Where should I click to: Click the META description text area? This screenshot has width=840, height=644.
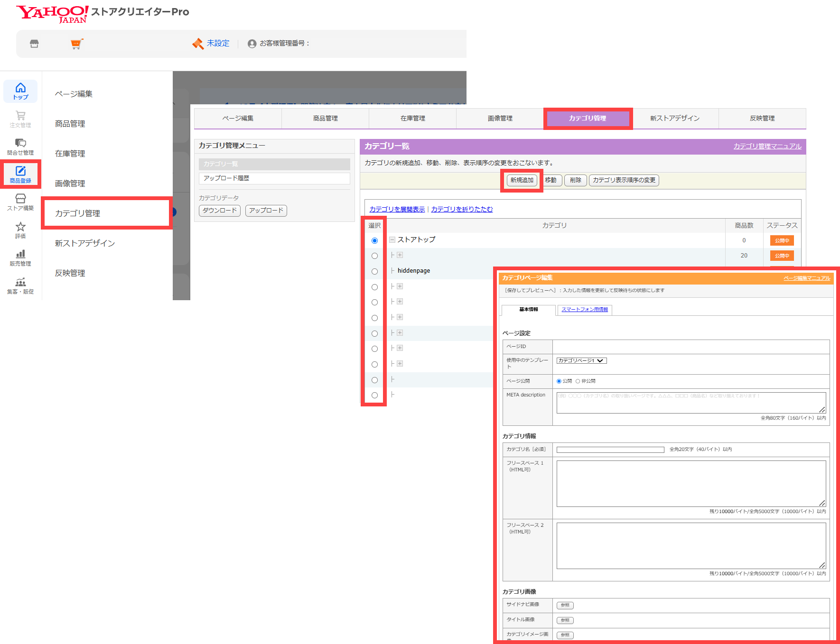pyautogui.click(x=691, y=403)
